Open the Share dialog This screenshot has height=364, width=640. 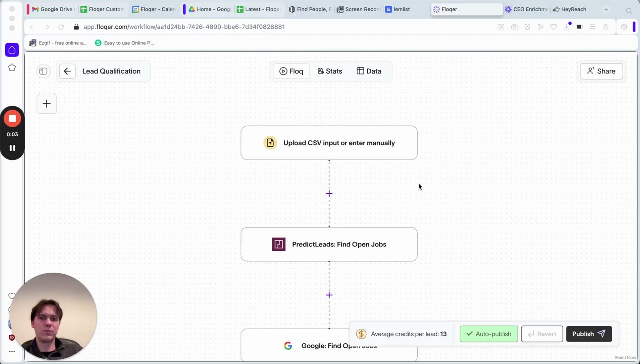[x=601, y=71]
